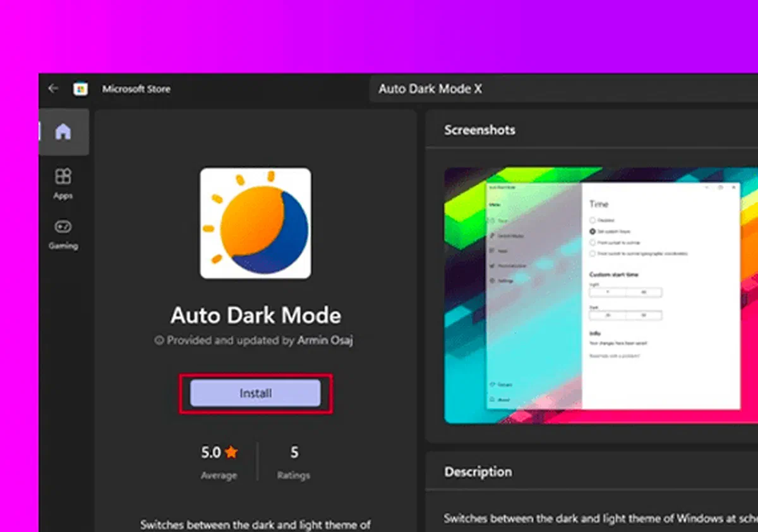Click the Auto Dark Mode app icon
Screen dimensions: 758x532
[255, 223]
